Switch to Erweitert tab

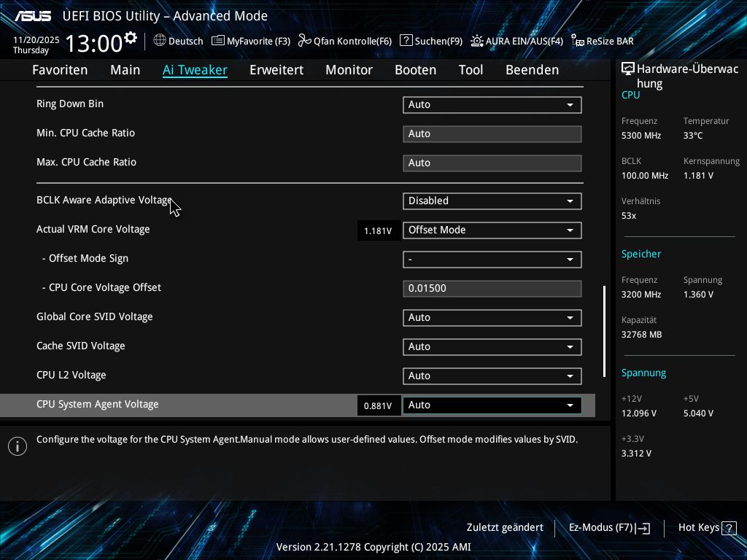pyautogui.click(x=276, y=70)
